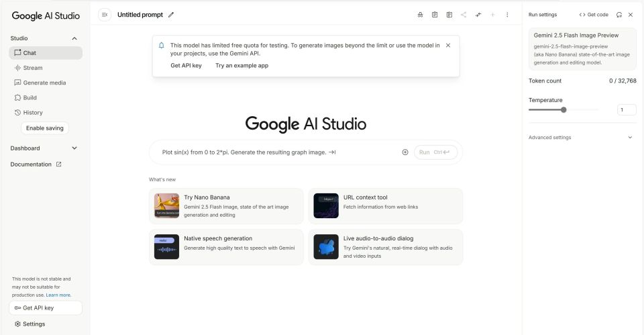Click the Temperature value input field

point(627,109)
